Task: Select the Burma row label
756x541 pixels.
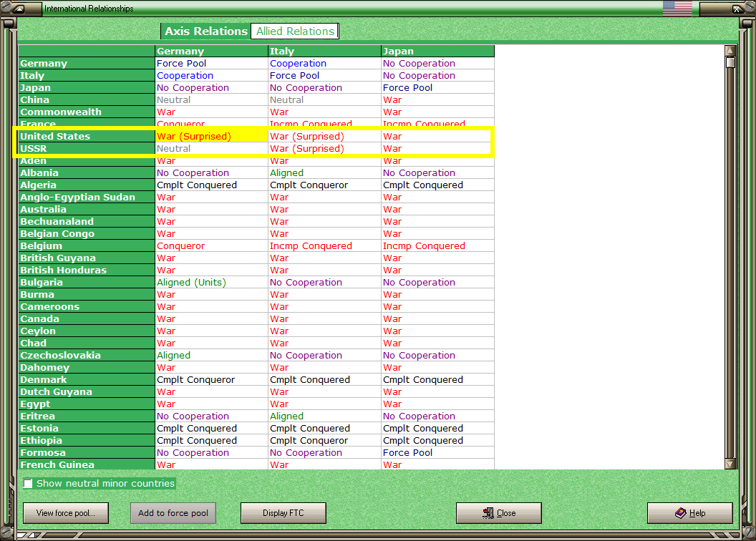Action: 87,294
